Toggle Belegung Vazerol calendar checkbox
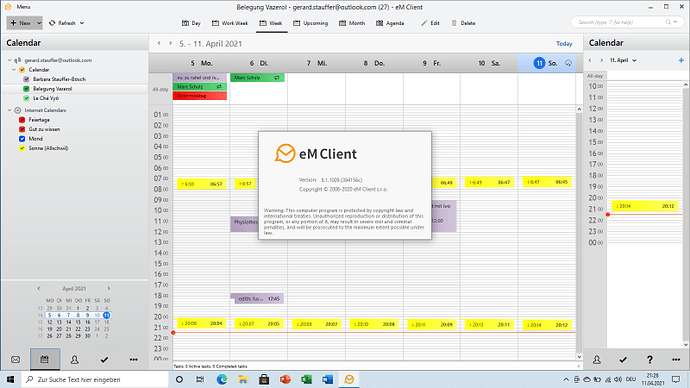The image size is (690, 388). click(x=26, y=89)
